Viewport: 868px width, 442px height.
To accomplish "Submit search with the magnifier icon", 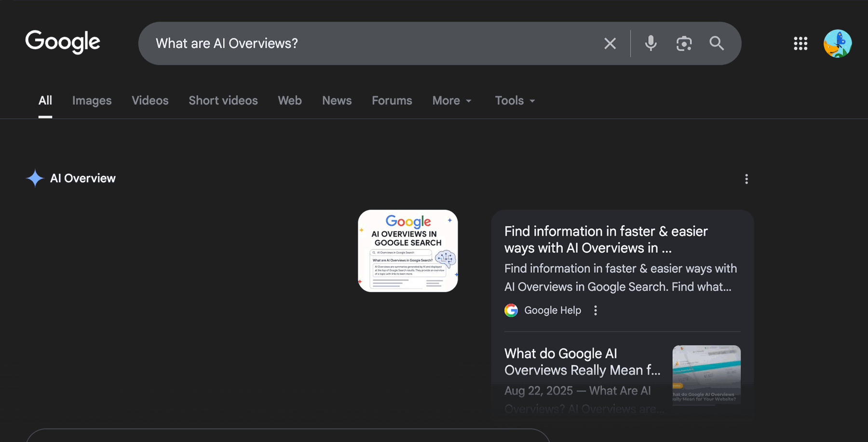I will pyautogui.click(x=717, y=43).
